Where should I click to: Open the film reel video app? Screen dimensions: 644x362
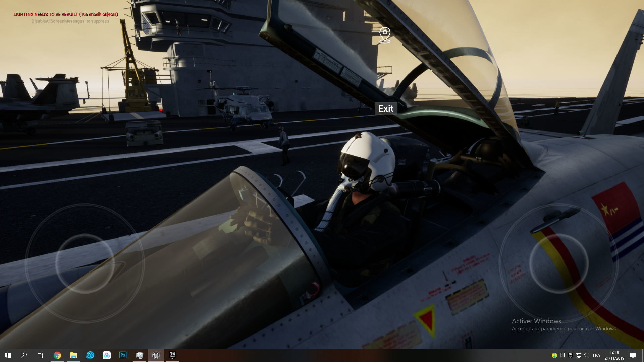[90, 355]
